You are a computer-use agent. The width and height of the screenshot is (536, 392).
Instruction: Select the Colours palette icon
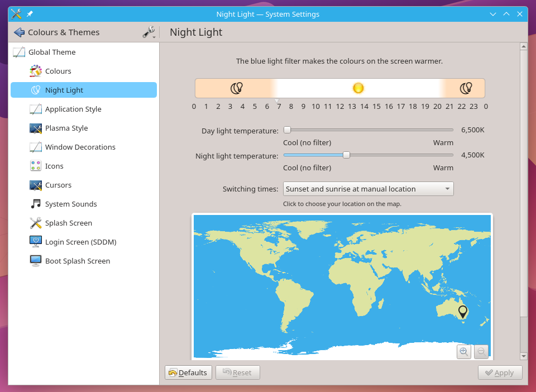pyautogui.click(x=36, y=71)
